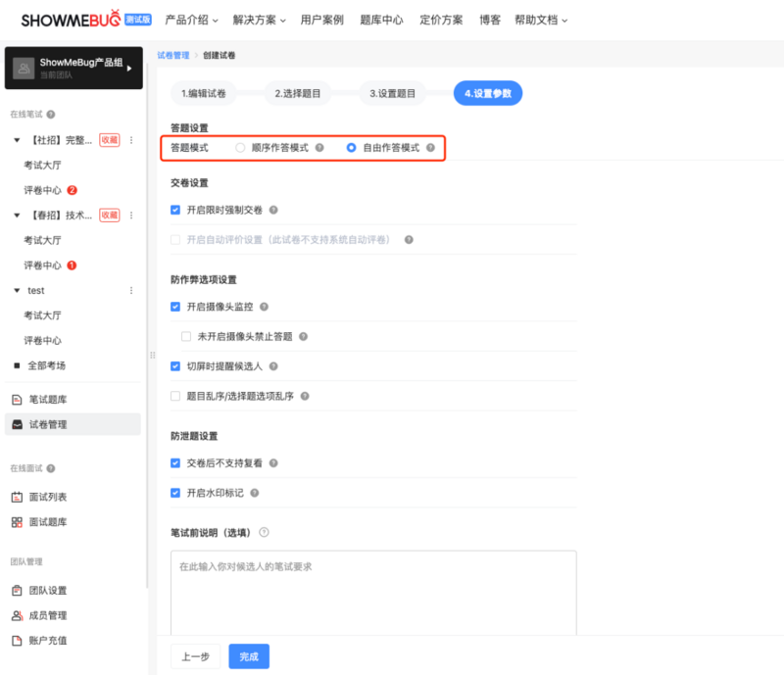784x675 pixels.
Task: Click the ShowMeBug logo
Action: 71,20
